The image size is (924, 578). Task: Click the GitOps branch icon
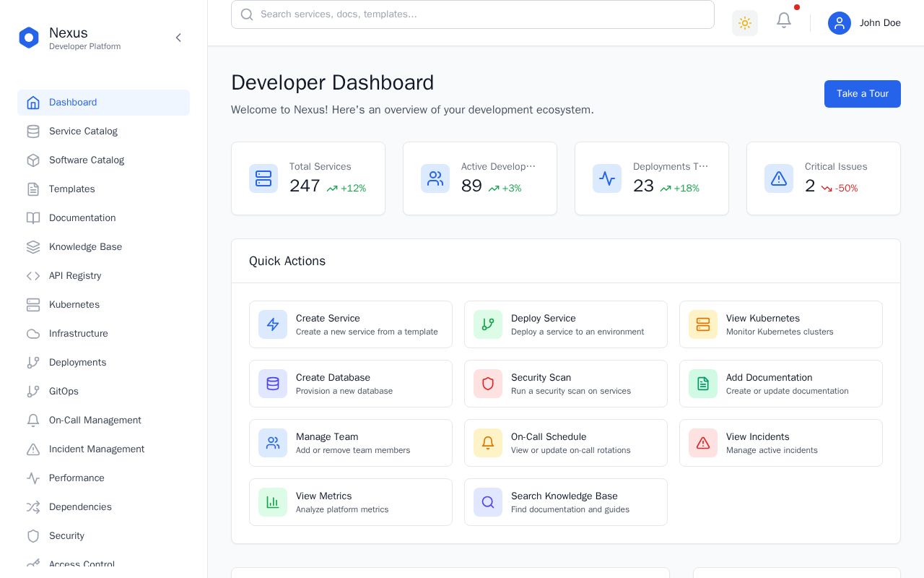pos(33,392)
